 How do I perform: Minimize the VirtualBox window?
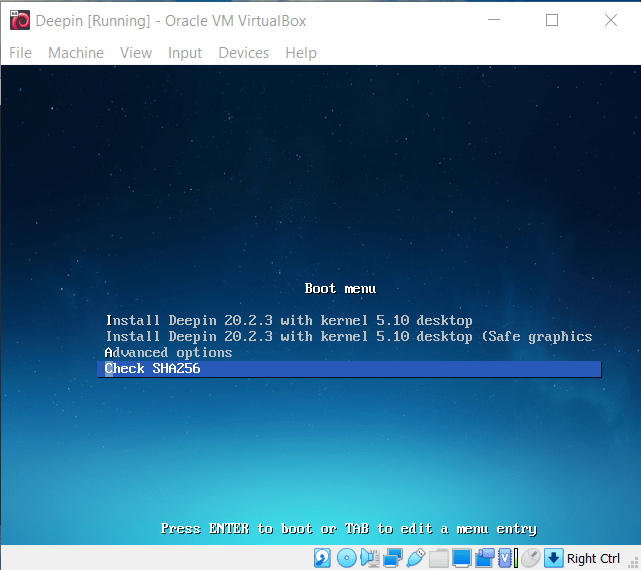[494, 20]
